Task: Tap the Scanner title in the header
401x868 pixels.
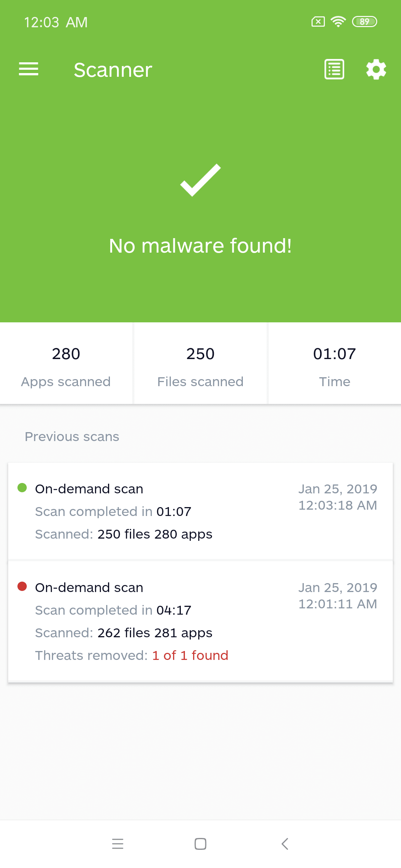Action: (113, 70)
